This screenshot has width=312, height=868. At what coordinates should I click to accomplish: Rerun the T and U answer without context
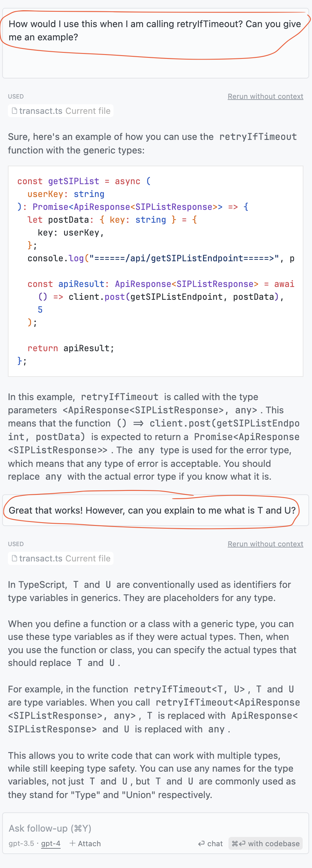pyautogui.click(x=265, y=544)
